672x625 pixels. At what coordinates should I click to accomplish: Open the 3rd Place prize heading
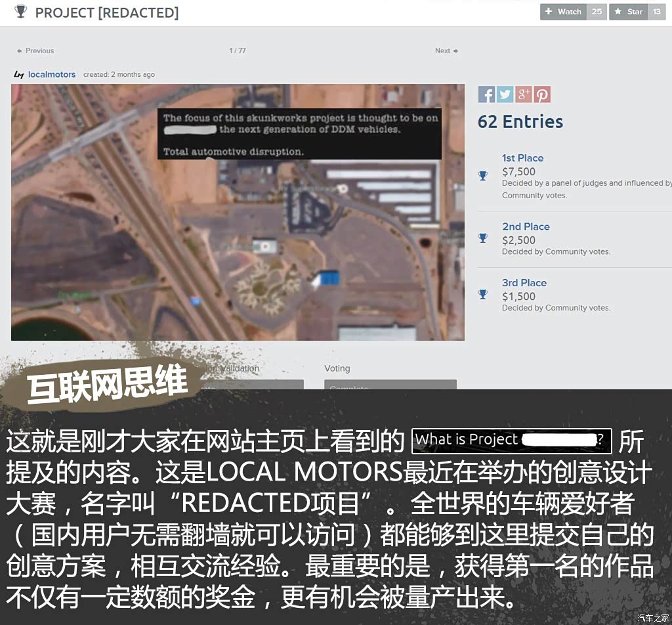tap(524, 282)
